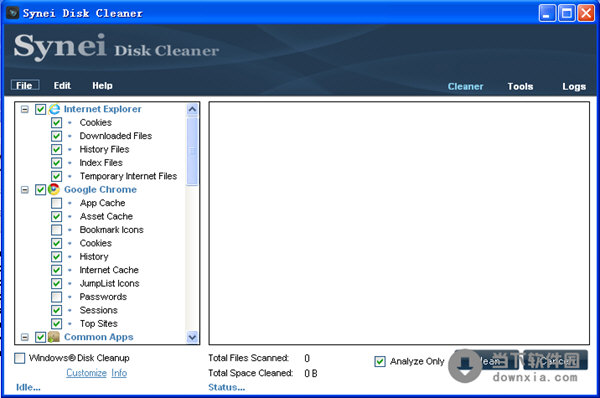
Task: Uncheck the Asset Cache checkbox
Action: coord(57,216)
